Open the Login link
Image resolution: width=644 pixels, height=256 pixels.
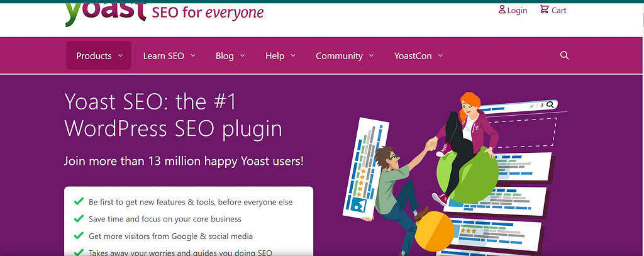[x=513, y=10]
